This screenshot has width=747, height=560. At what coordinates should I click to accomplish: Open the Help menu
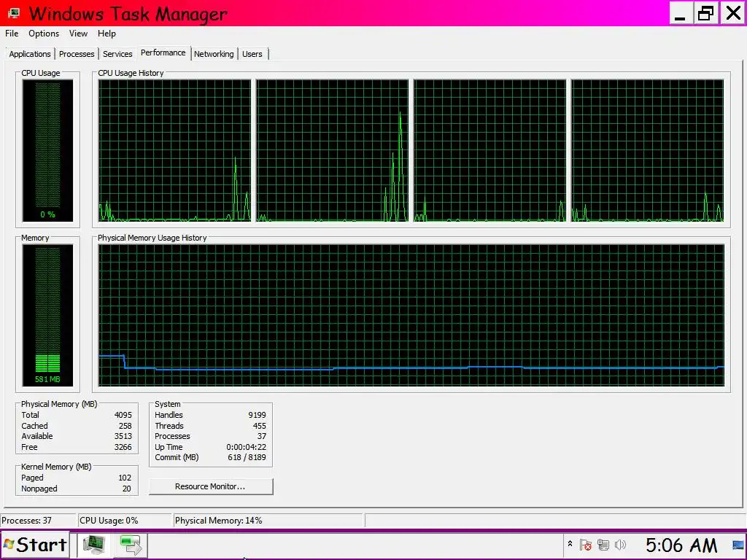[107, 34]
